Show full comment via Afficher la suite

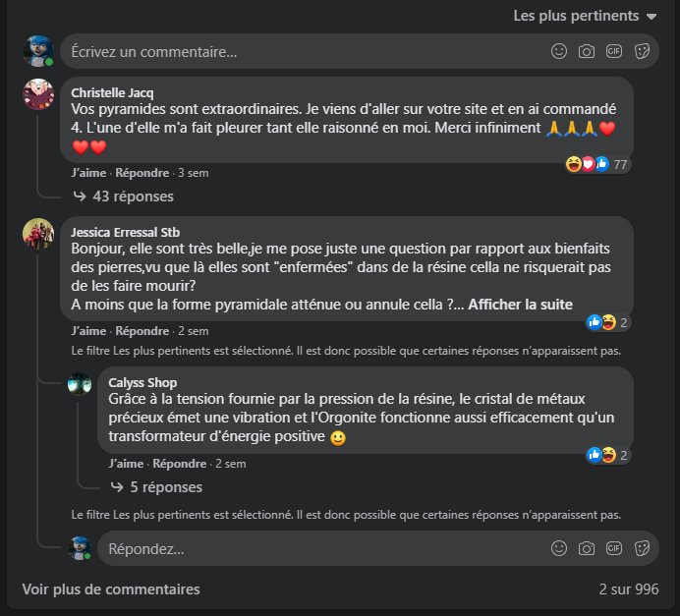520,305
